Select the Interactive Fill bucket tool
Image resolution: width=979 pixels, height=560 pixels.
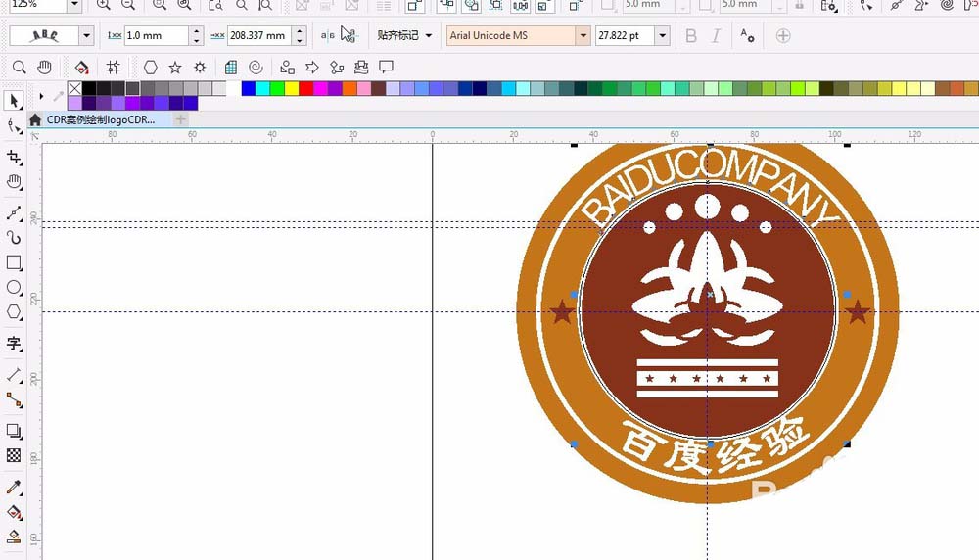click(x=14, y=513)
